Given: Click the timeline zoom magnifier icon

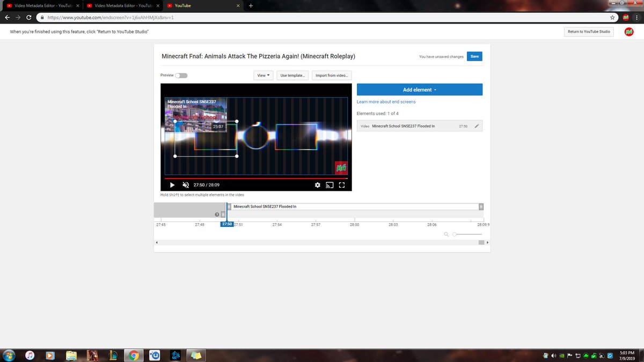Looking at the screenshot, I should point(447,234).
